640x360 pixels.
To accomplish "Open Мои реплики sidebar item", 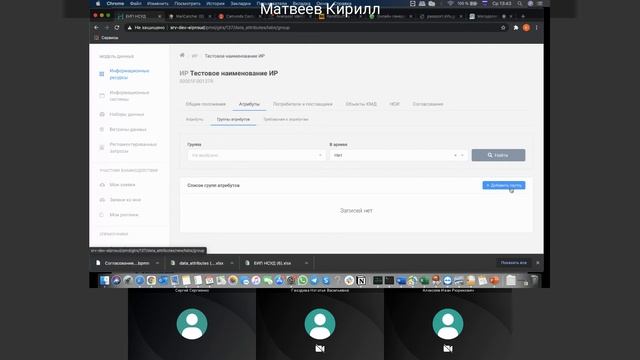I will click(124, 215).
